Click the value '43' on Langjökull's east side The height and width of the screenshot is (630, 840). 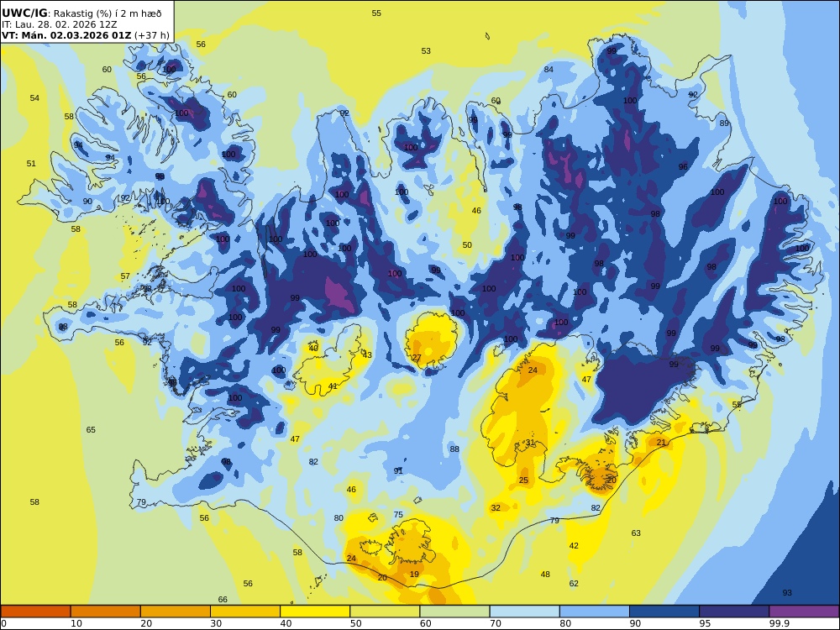pyautogui.click(x=367, y=355)
